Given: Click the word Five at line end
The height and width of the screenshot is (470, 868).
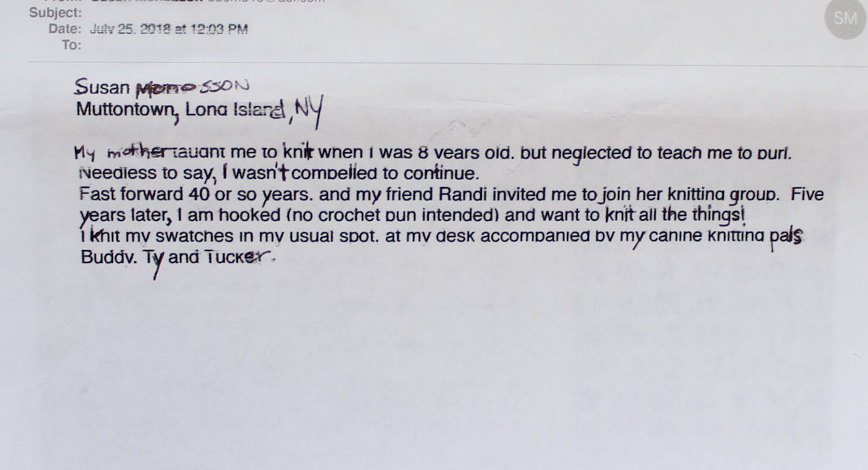Looking at the screenshot, I should [x=807, y=194].
